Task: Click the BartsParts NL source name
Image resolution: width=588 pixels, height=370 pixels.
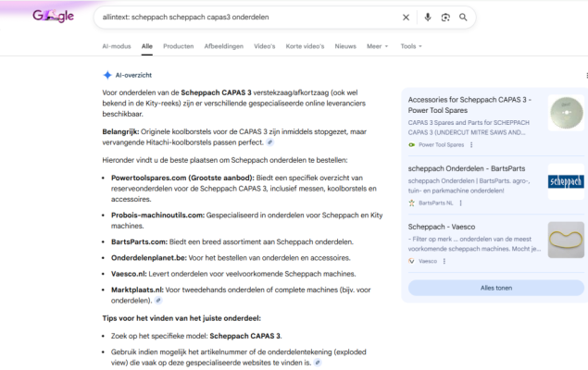Action: [436, 203]
